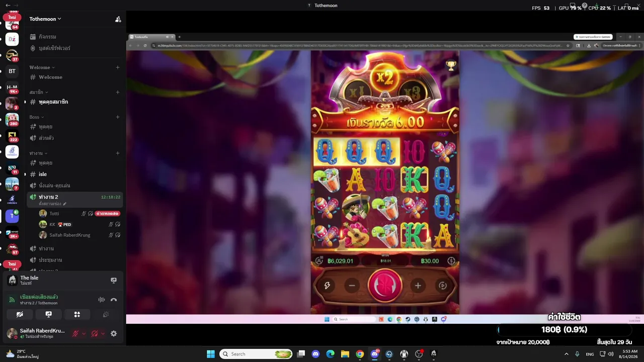644x362 pixels.
Task: Spin the red slot button
Action: pos(385,285)
